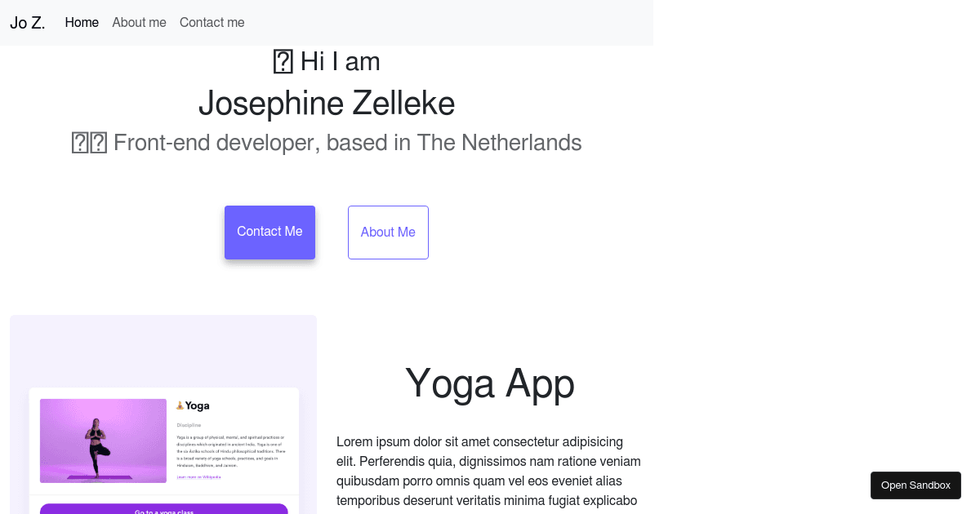Click the Josephine Zelleke heading
This screenshot has height=514, width=980.
(327, 104)
